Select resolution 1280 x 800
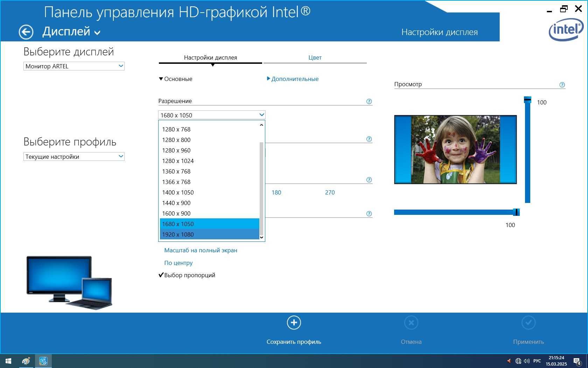Viewport: 588px width, 368px height. pos(209,140)
